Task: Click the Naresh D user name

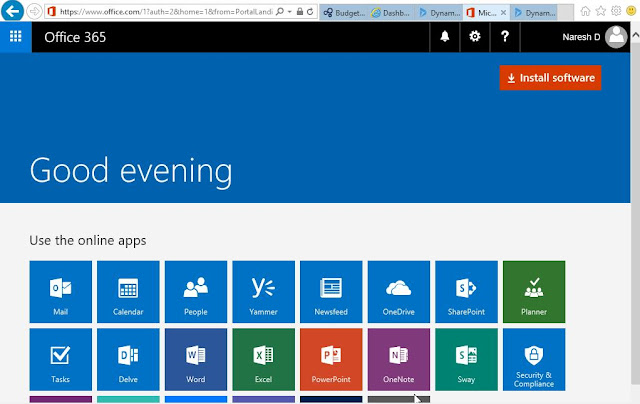Action: coord(581,37)
